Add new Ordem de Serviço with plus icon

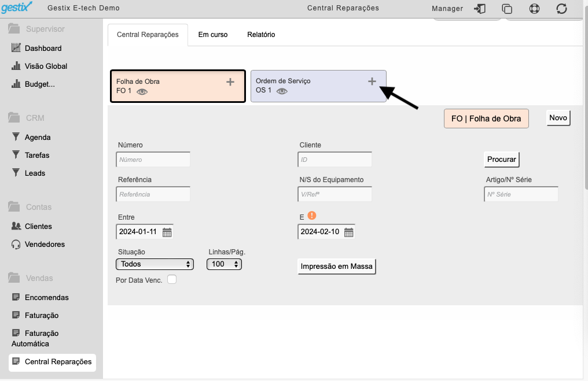pos(372,82)
